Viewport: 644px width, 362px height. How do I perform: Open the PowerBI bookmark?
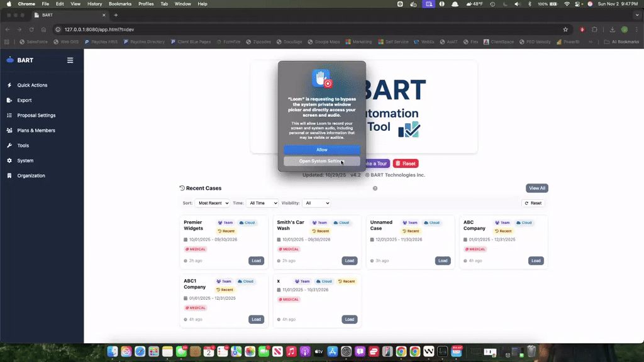pyautogui.click(x=568, y=42)
